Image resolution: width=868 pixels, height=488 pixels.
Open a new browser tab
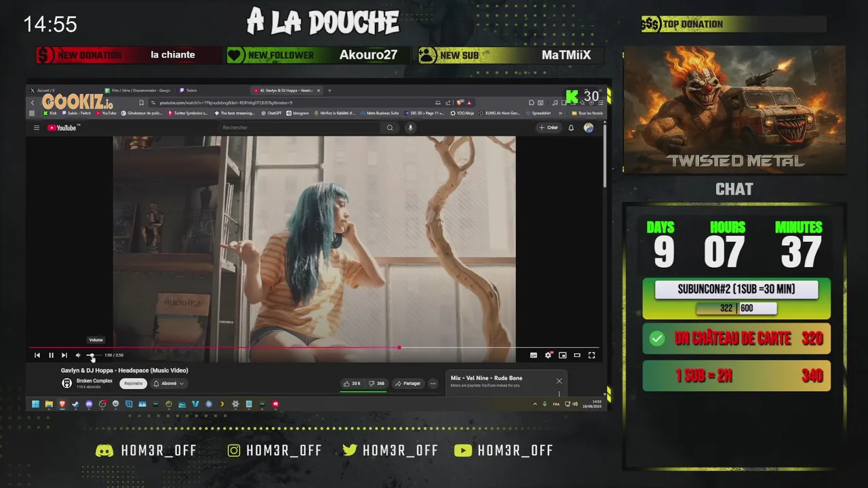point(330,90)
